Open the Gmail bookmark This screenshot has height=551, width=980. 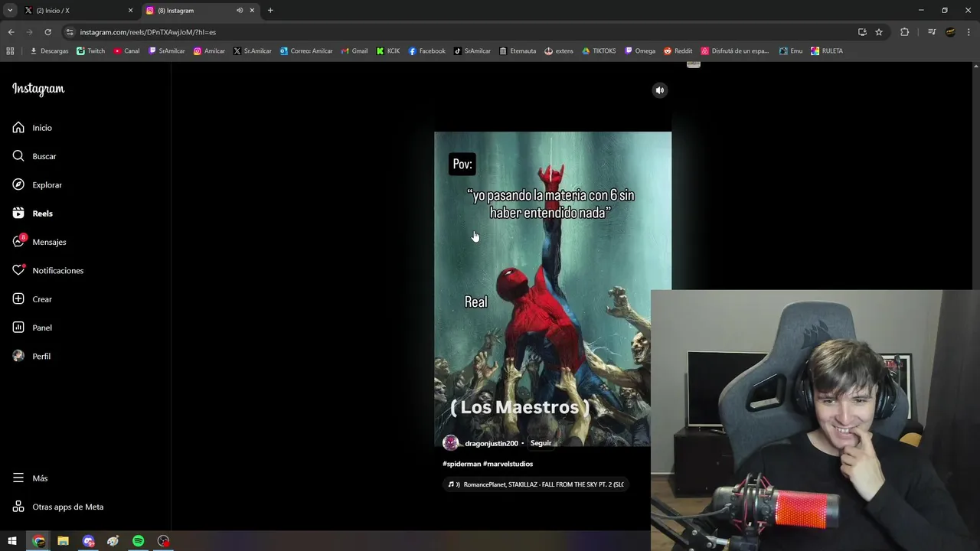[x=354, y=51]
